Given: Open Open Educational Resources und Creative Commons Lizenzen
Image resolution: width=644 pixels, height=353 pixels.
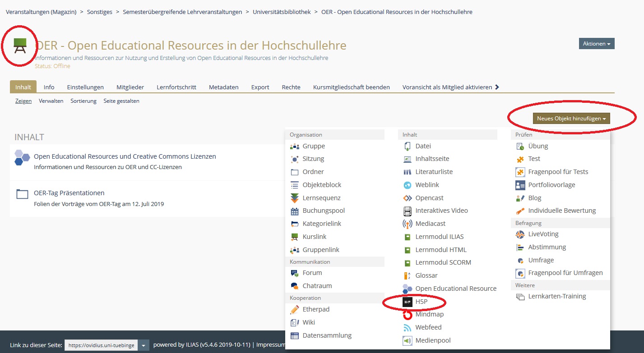Looking at the screenshot, I should pyautogui.click(x=125, y=156).
